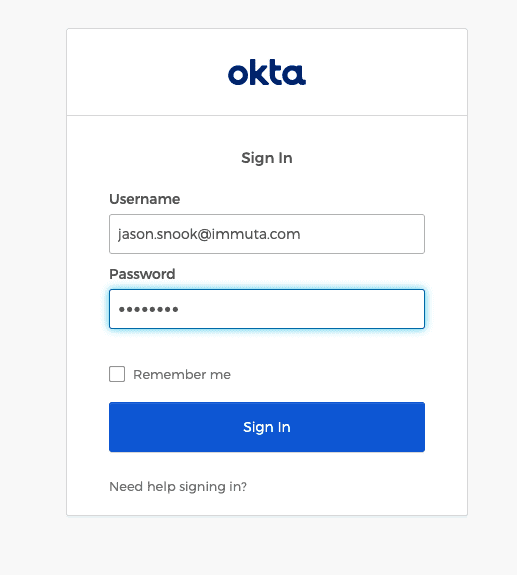Click empty space after the email in Username
This screenshot has width=517, height=575.
(x=361, y=234)
